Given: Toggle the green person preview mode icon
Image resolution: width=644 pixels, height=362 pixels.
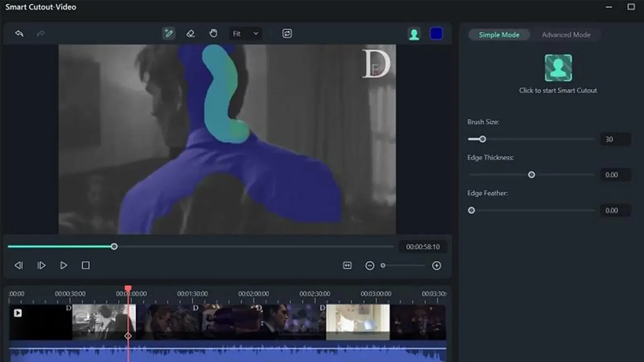Looking at the screenshot, I should 414,34.
